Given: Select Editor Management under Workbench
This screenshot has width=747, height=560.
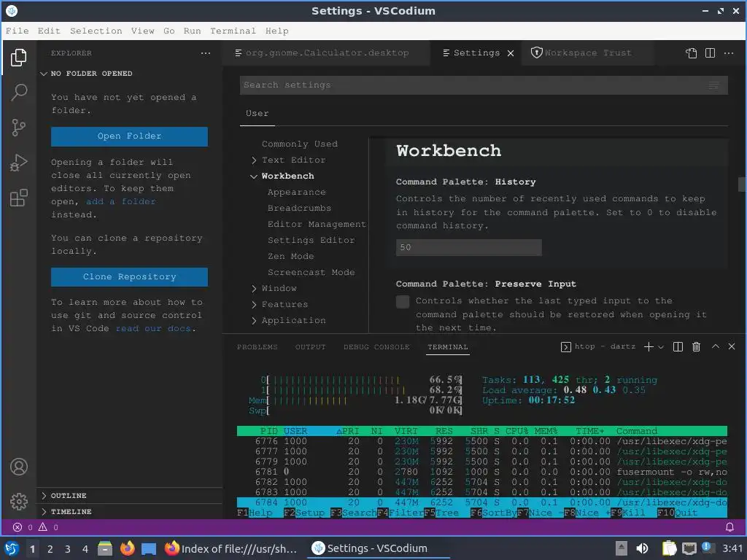Looking at the screenshot, I should pyautogui.click(x=317, y=225).
